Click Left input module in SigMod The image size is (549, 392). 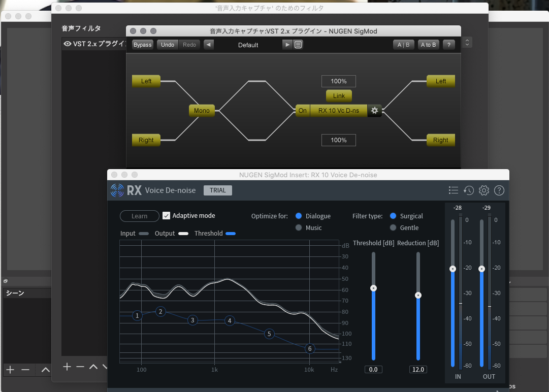(x=146, y=81)
